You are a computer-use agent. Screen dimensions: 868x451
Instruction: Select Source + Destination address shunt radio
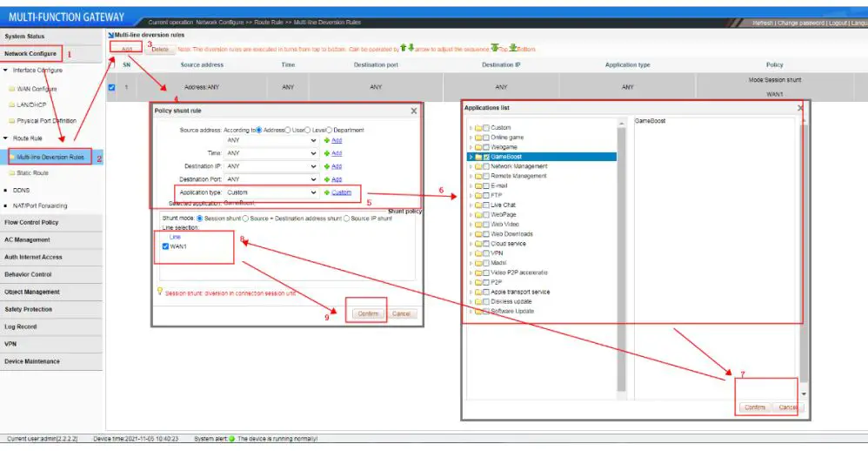tap(245, 219)
